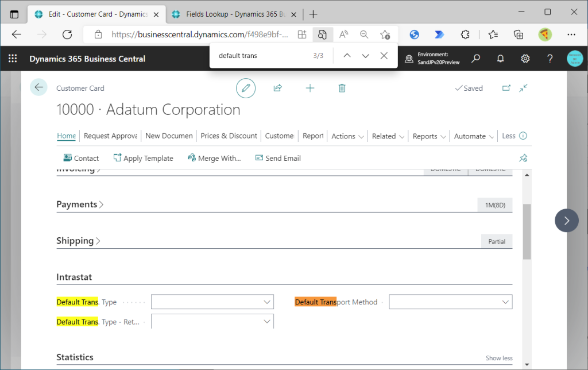Expand the Payments section
This screenshot has height=370, width=588.
point(80,204)
